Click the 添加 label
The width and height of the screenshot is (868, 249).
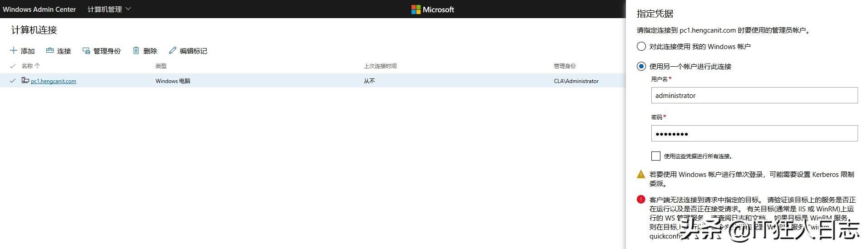pos(28,51)
